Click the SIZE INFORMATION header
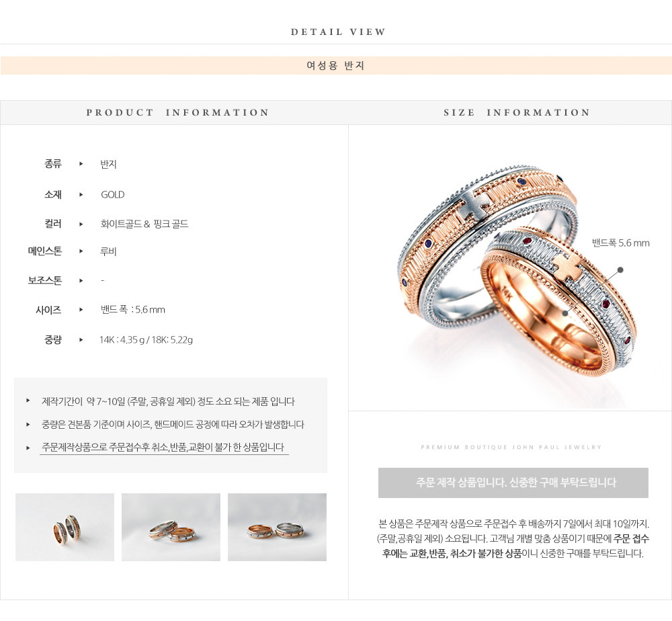672x621 pixels. point(517,113)
